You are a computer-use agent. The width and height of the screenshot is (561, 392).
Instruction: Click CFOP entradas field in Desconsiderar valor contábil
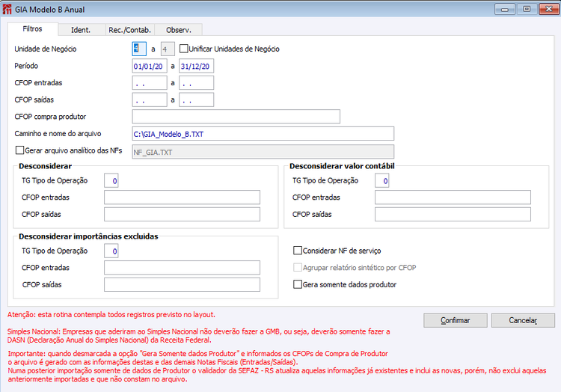point(453,197)
